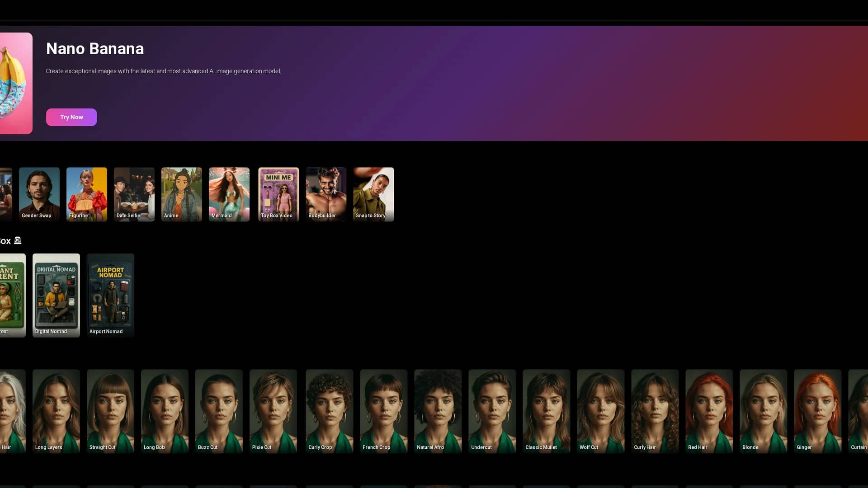Click the toy box section icon
The width and height of the screenshot is (868, 488).
tap(18, 240)
